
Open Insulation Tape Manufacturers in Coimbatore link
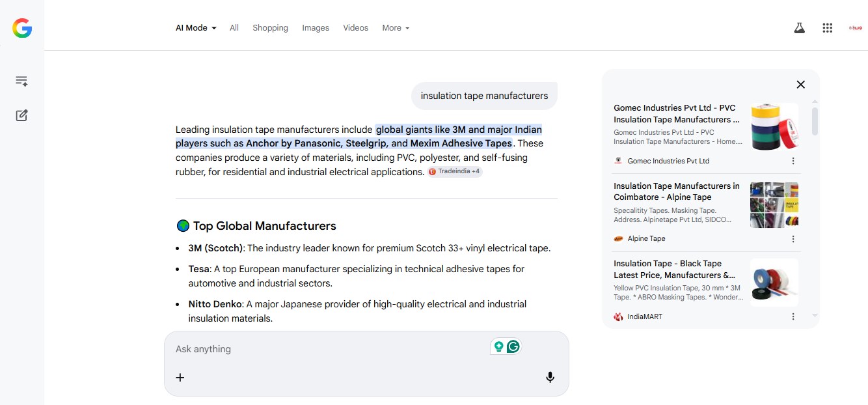pyautogui.click(x=677, y=191)
